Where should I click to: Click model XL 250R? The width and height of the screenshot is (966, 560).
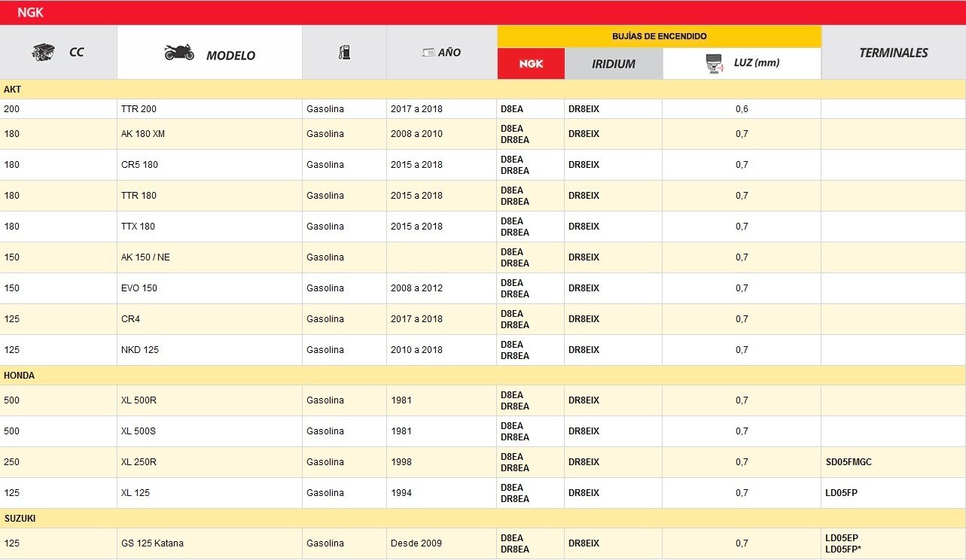click(x=139, y=462)
